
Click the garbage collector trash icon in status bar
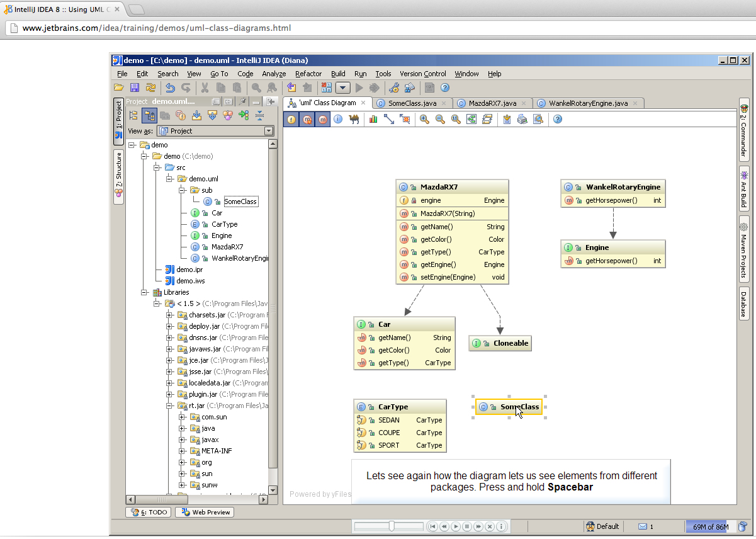(x=743, y=526)
